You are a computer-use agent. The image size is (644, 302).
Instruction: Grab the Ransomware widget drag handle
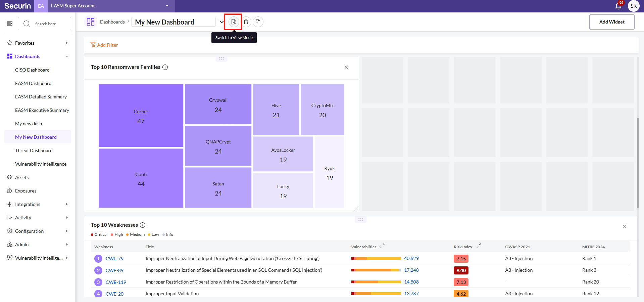[x=221, y=58]
